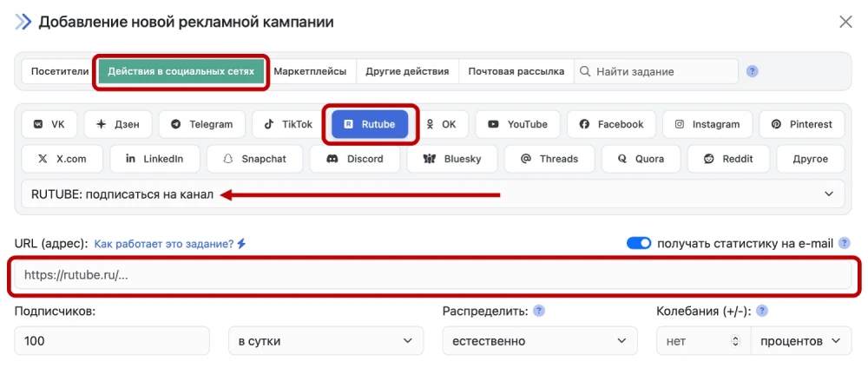Click the 'Найти задание' search box
Screen dimensions: 868x368
663,71
